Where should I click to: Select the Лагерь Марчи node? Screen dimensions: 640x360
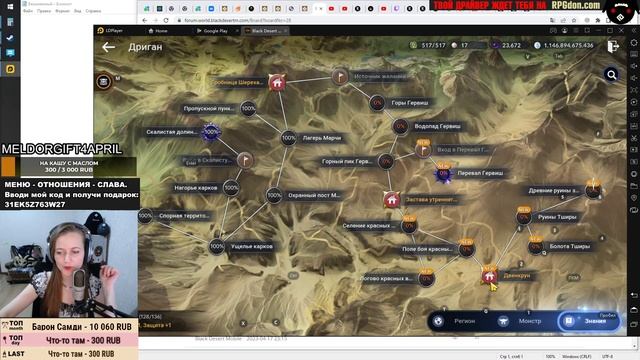point(289,138)
